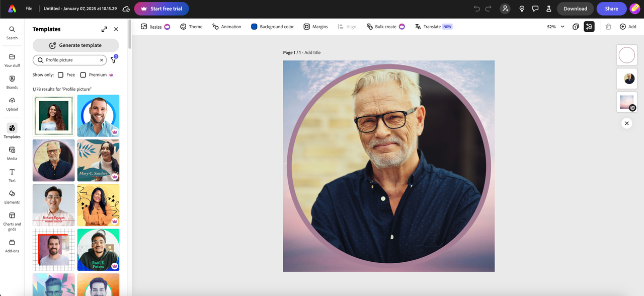This screenshot has width=644, height=296.
Task: Open the Animation options
Action: point(226,27)
